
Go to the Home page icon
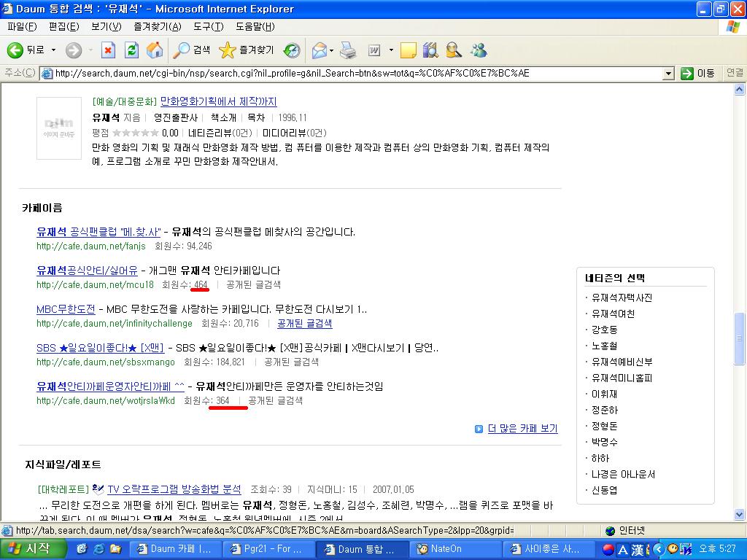tap(155, 50)
